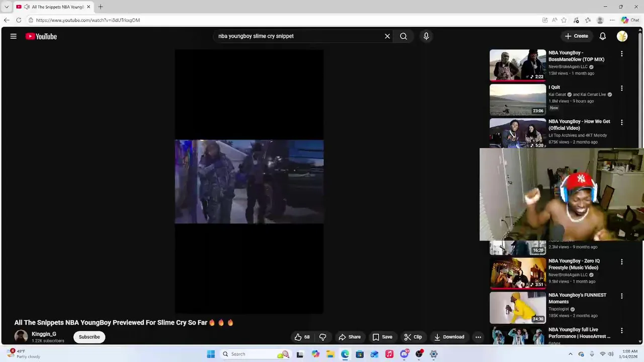
Task: Open the account avatar menu
Action: tap(622, 36)
